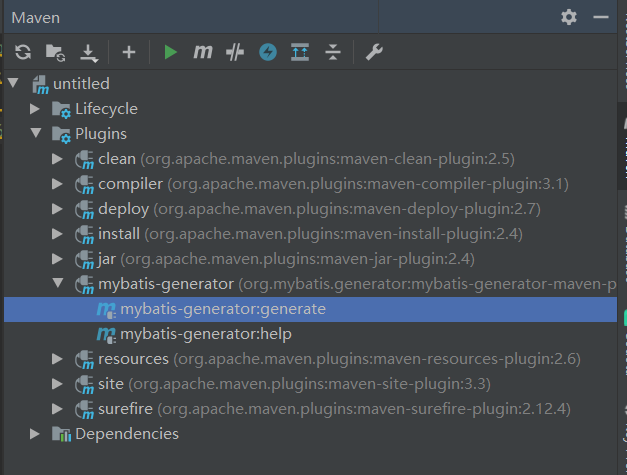Viewport: 627px width, 475px height.
Task: Select the site plugin row text
Action: point(294,384)
